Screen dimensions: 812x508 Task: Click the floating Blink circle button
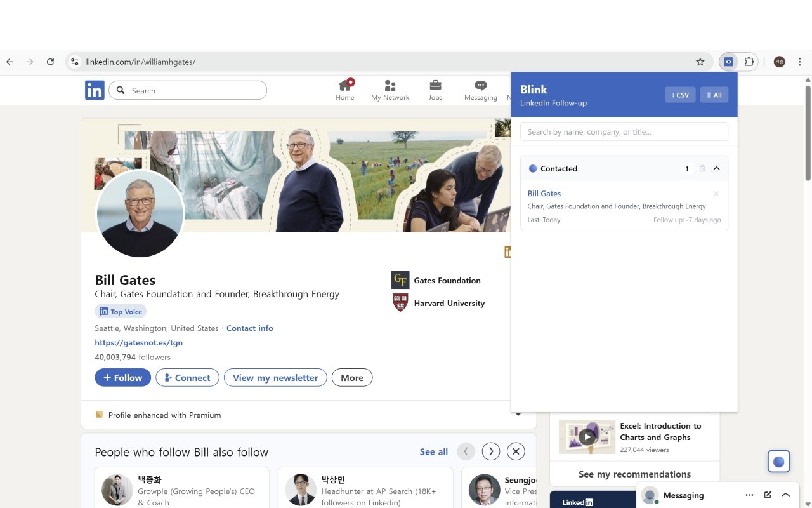click(x=779, y=462)
